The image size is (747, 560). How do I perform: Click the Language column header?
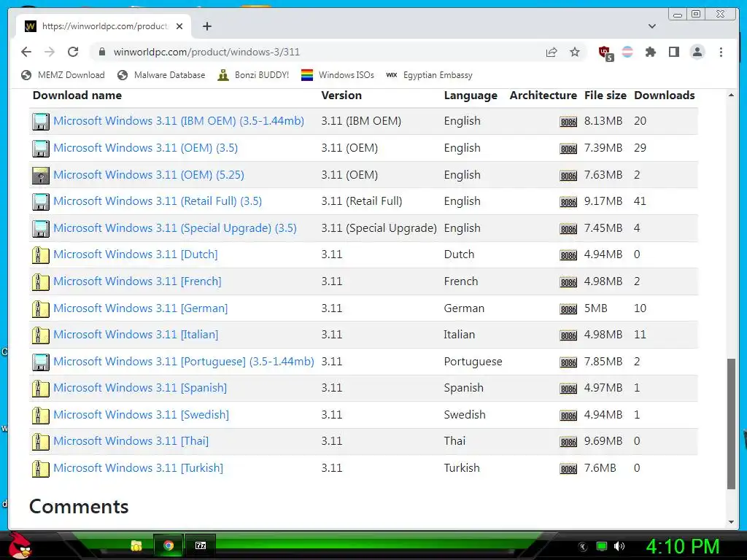tap(471, 96)
